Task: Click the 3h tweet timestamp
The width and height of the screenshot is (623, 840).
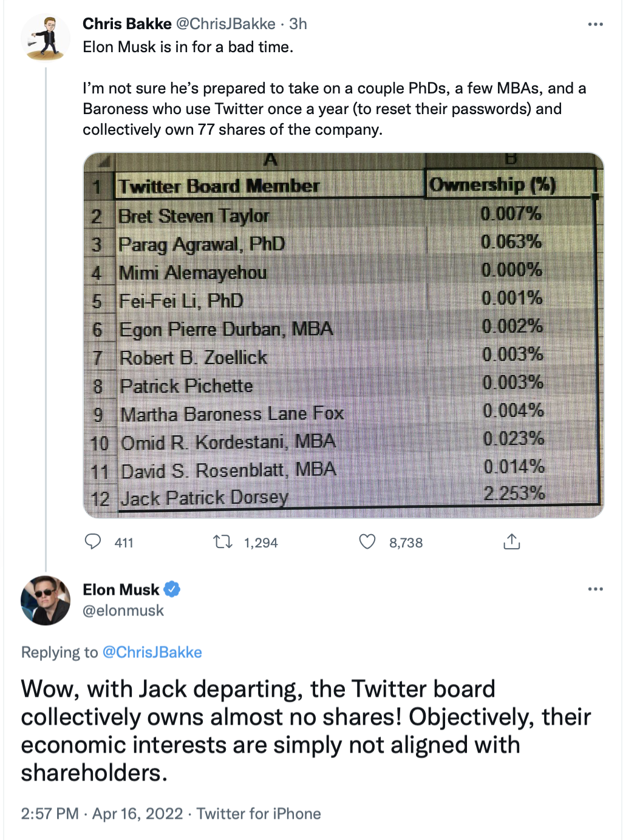Action: [x=298, y=24]
